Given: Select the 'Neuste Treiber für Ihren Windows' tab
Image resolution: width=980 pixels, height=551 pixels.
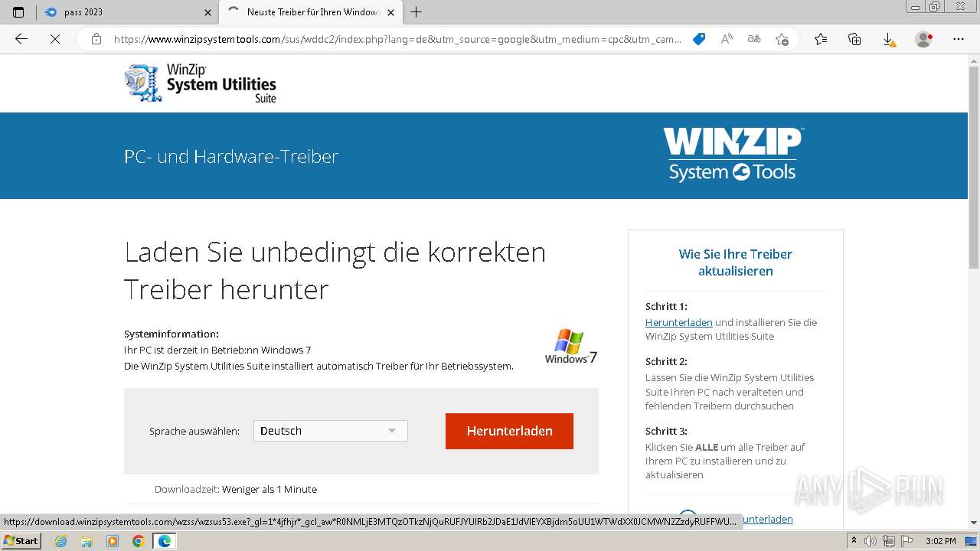Looking at the screenshot, I should (310, 12).
